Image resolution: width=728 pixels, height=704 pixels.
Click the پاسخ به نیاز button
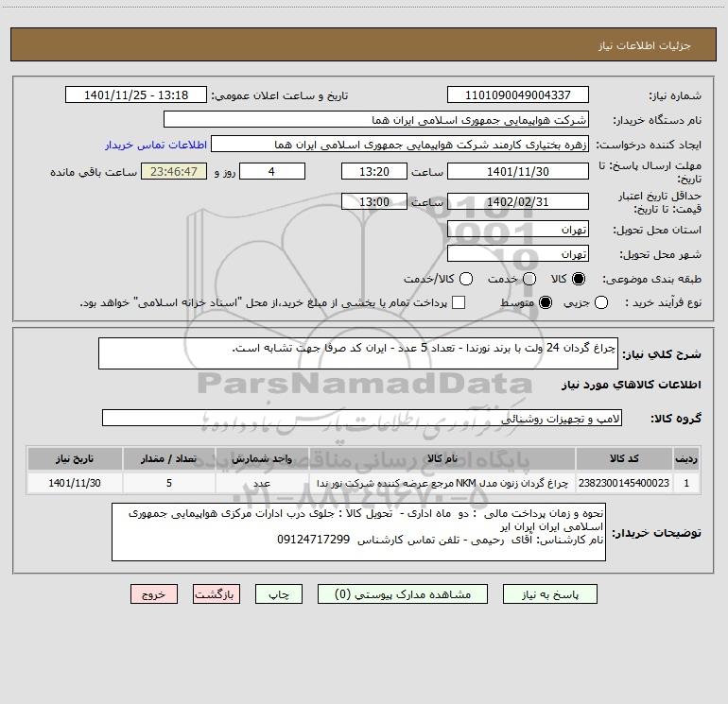[549, 594]
